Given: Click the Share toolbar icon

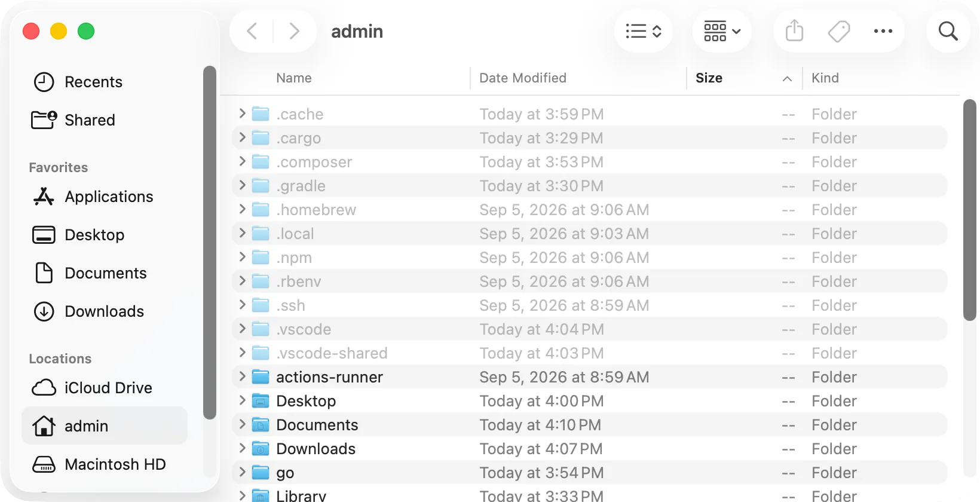Looking at the screenshot, I should click(794, 31).
